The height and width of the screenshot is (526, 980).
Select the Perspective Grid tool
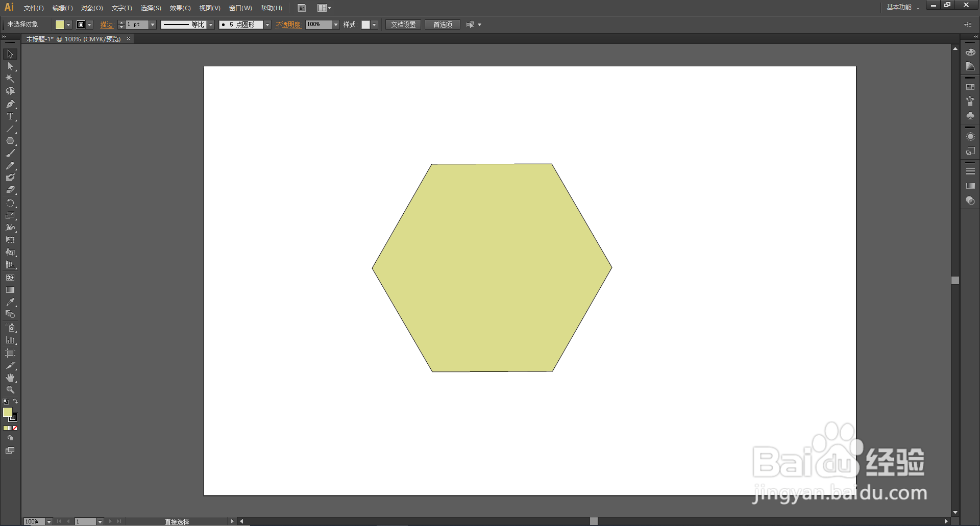point(10,265)
